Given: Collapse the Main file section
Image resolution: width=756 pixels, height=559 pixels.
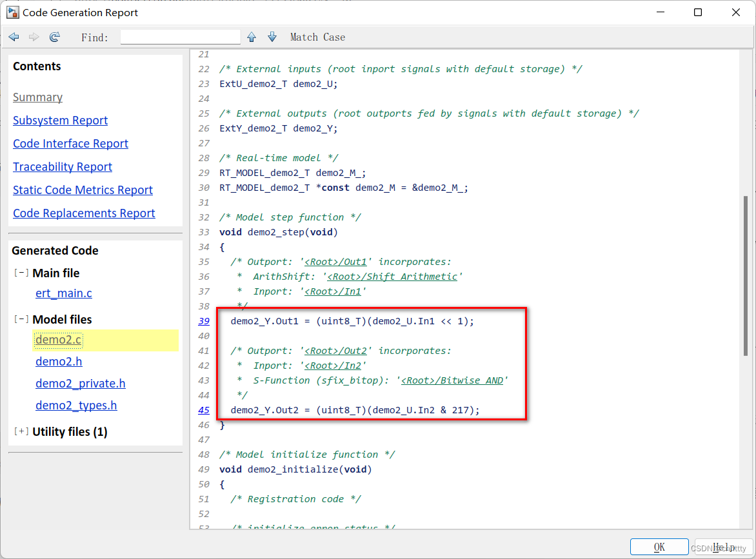Looking at the screenshot, I should coord(21,273).
